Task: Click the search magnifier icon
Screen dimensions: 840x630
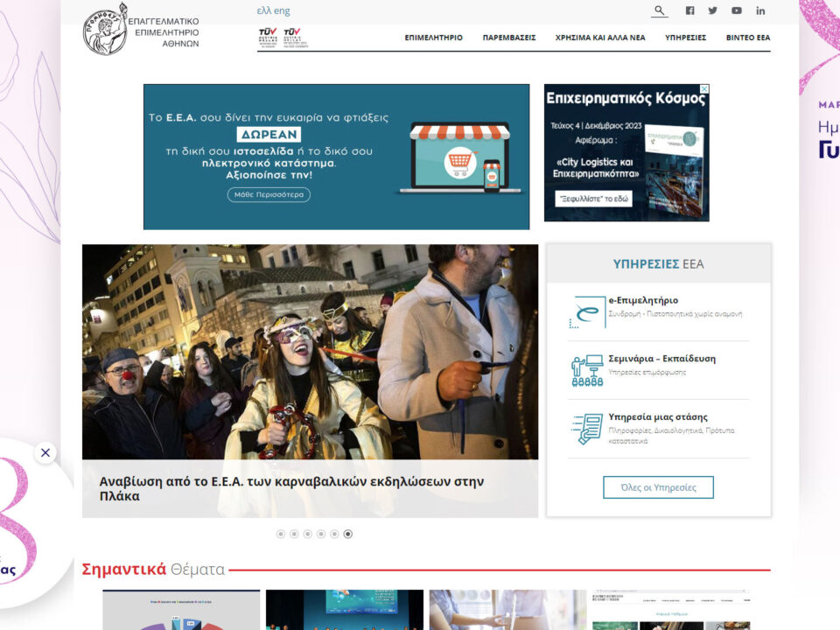Action: [x=660, y=10]
